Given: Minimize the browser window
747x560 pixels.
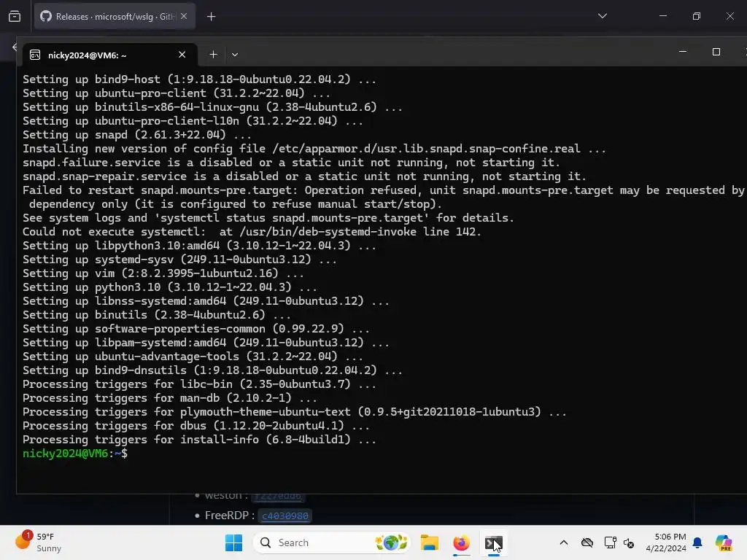Looking at the screenshot, I should click(x=662, y=16).
